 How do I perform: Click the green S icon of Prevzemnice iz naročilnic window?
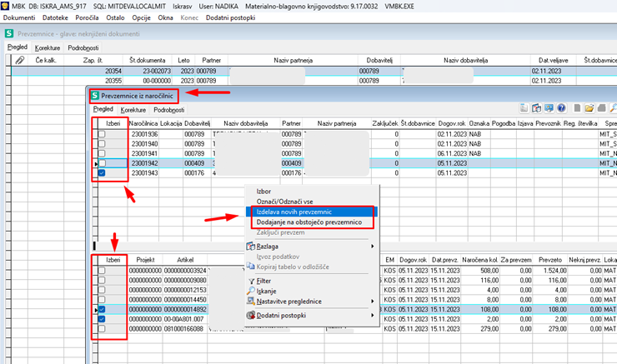coord(94,96)
